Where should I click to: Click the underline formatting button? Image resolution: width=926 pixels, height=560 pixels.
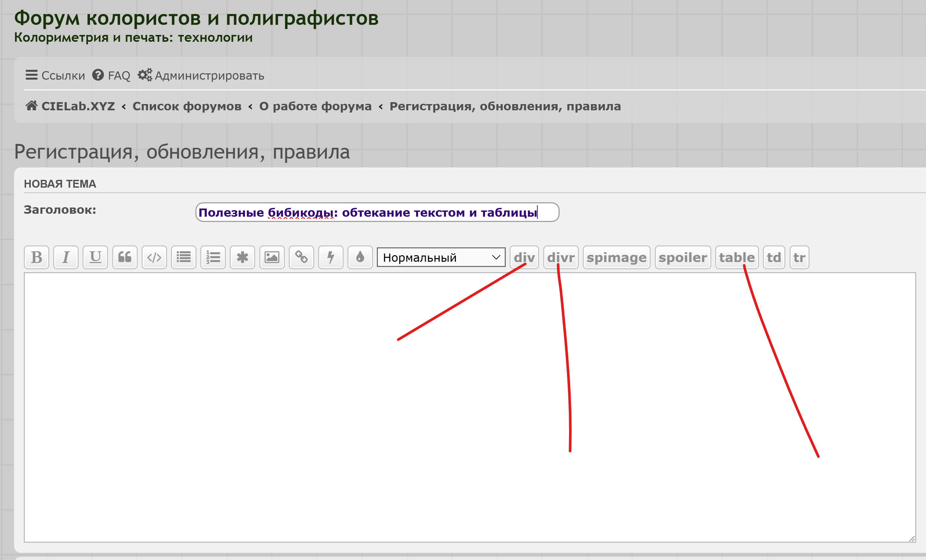pyautogui.click(x=95, y=257)
